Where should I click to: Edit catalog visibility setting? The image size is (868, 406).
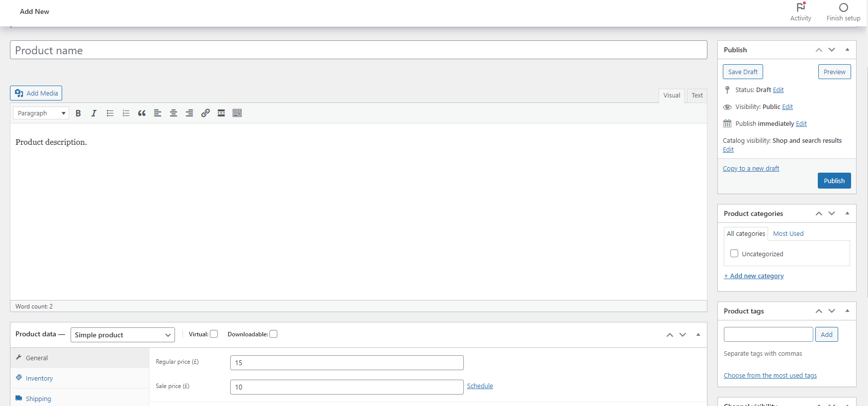coord(728,150)
